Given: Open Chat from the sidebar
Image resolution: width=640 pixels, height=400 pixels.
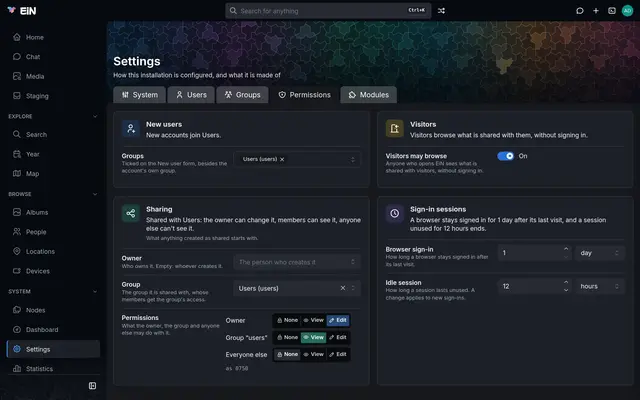Looking at the screenshot, I should (53, 57).
